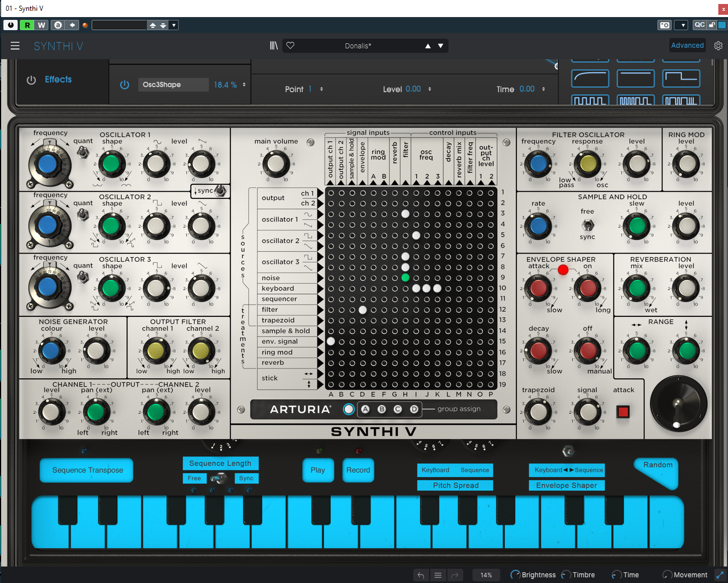
Task: Load the previous preset with the up arrow
Action: coord(428,46)
